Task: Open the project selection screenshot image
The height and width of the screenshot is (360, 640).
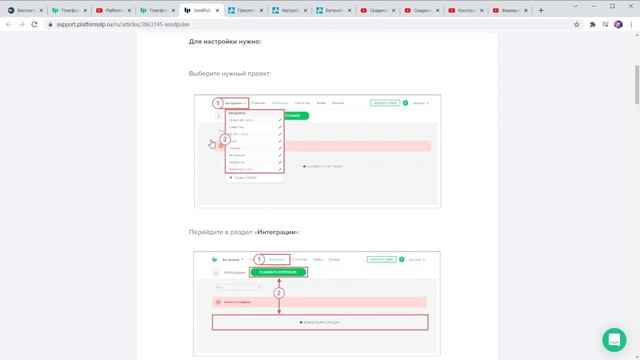Action: pos(318,151)
